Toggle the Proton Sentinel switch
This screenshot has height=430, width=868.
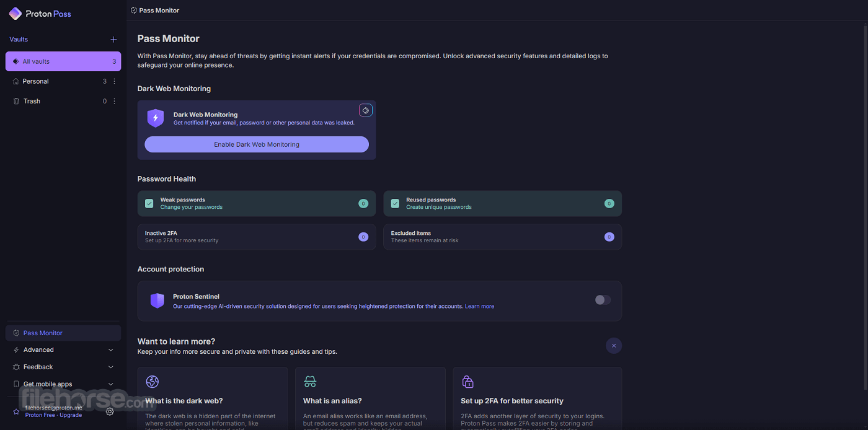click(x=603, y=300)
